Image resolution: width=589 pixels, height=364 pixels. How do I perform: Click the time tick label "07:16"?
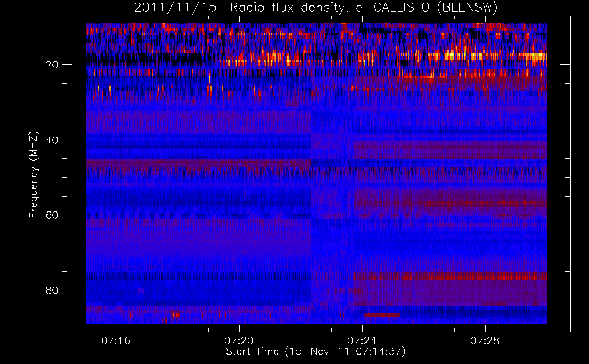(x=116, y=341)
